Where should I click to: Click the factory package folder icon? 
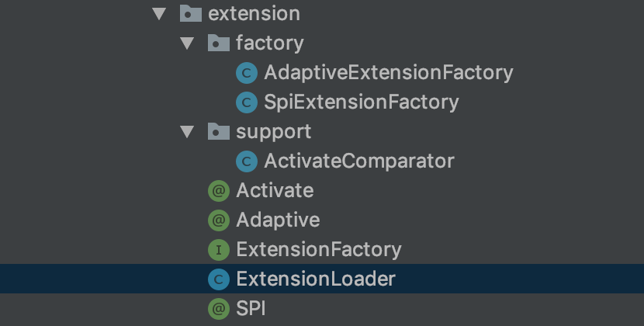tap(219, 43)
